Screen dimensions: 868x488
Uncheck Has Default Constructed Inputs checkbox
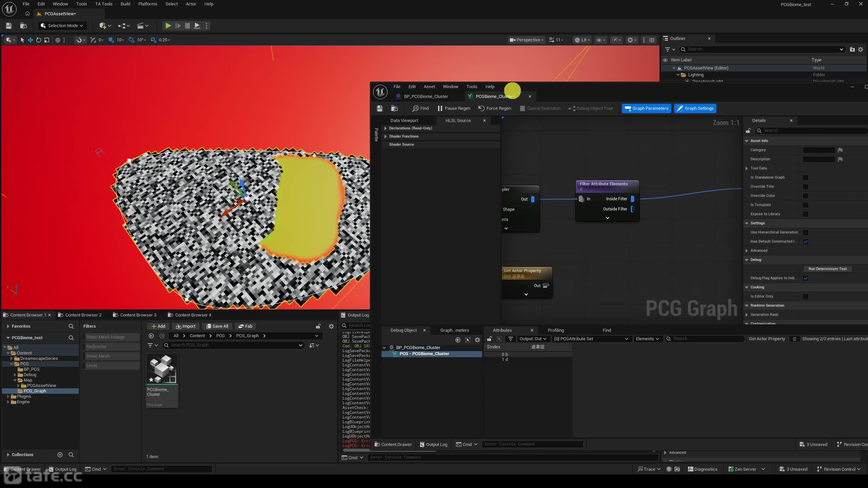pos(806,242)
